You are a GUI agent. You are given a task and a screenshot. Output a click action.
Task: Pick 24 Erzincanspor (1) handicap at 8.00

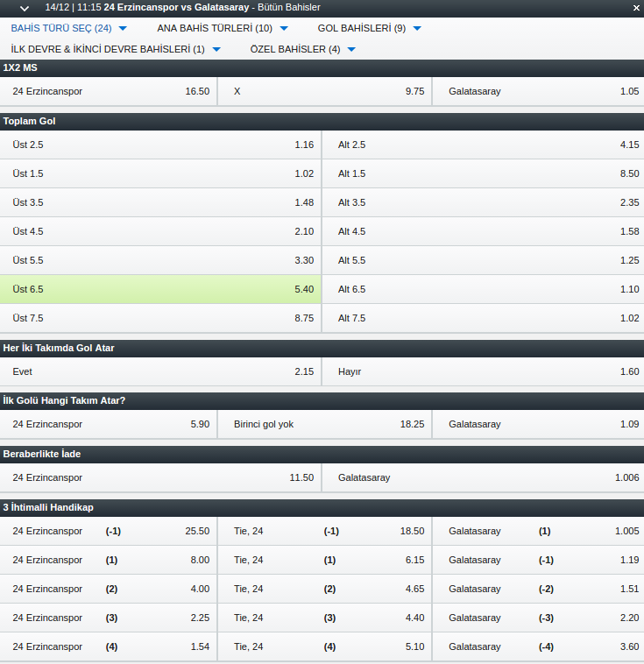coord(109,560)
